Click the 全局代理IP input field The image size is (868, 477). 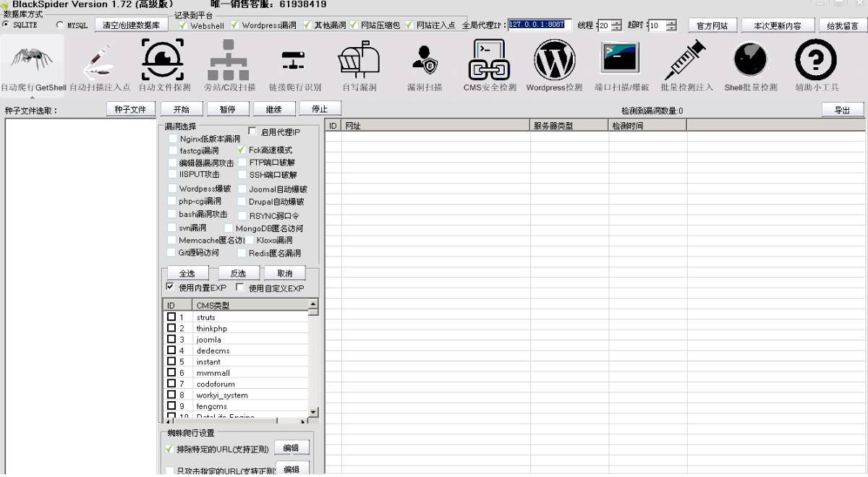pos(540,25)
